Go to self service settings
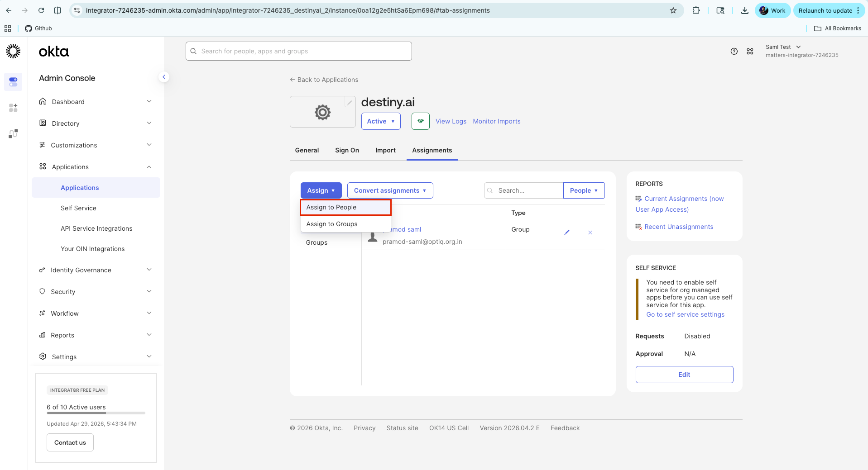The height and width of the screenshot is (470, 868). (685, 314)
